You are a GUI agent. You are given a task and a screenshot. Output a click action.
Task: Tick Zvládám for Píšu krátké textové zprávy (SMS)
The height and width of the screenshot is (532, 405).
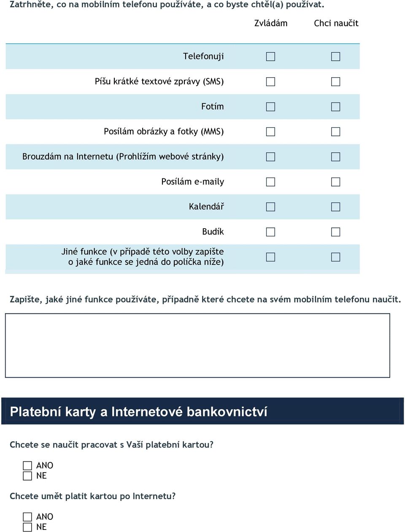click(x=270, y=81)
